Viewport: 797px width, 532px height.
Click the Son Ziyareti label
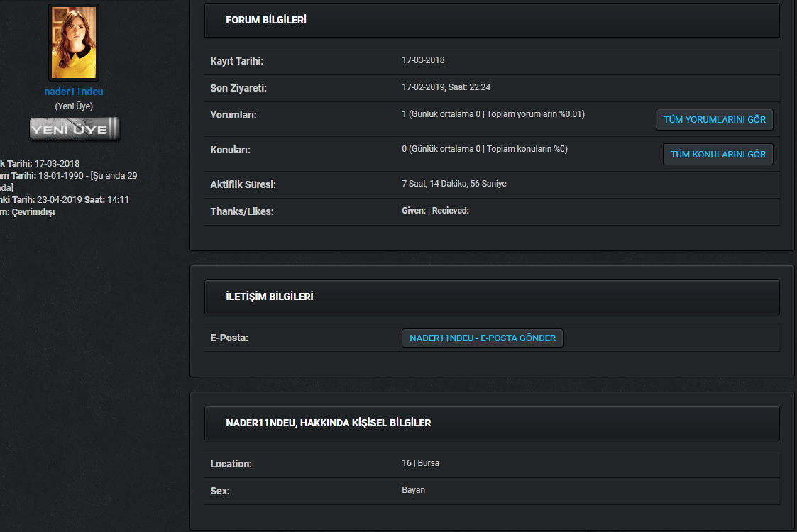pos(238,88)
